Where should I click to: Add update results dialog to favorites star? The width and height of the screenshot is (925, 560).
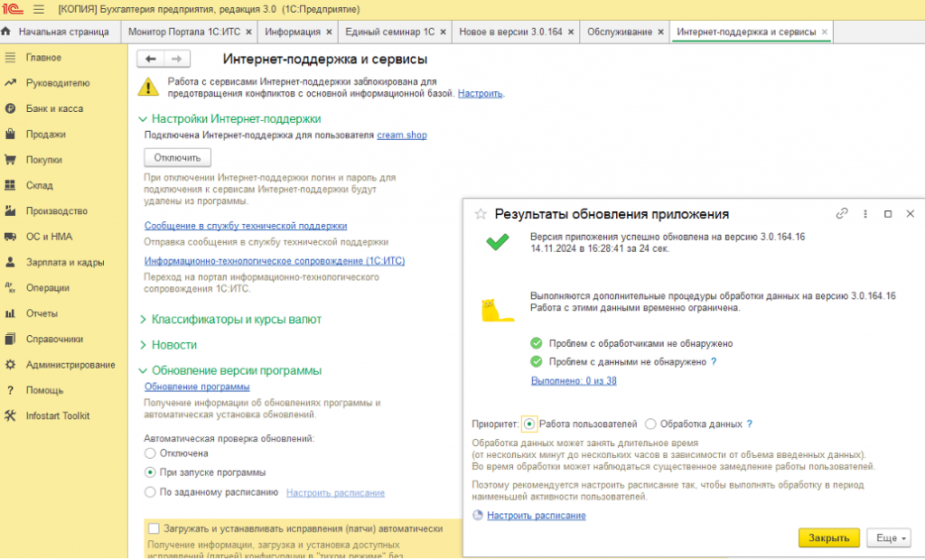[x=481, y=214]
